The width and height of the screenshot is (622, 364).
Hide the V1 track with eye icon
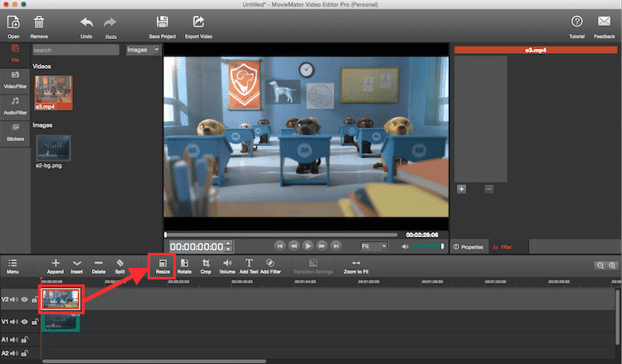point(25,322)
